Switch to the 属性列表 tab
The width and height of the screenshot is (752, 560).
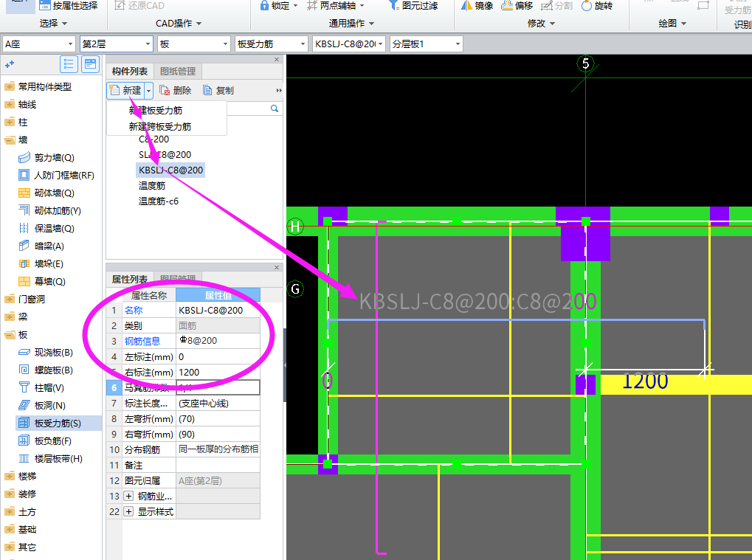point(129,279)
